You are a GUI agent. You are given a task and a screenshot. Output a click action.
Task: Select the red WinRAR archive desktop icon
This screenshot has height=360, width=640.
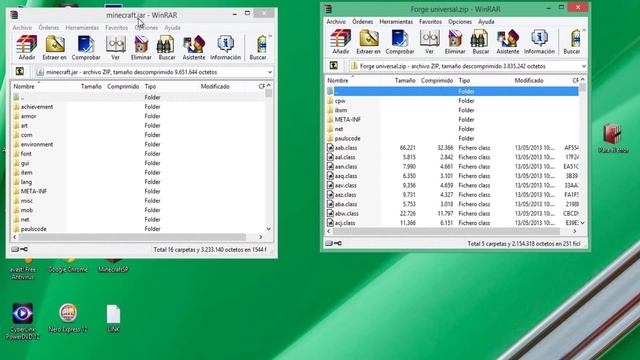(613, 138)
